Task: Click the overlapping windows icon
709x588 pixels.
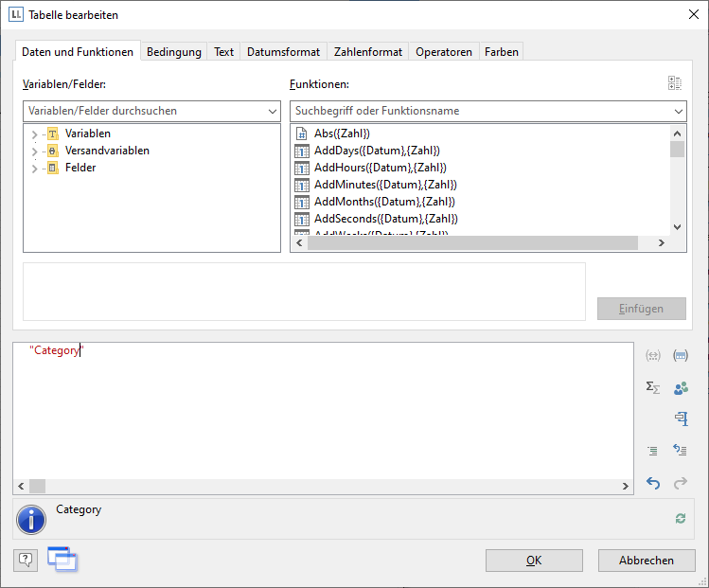Action: 62,561
